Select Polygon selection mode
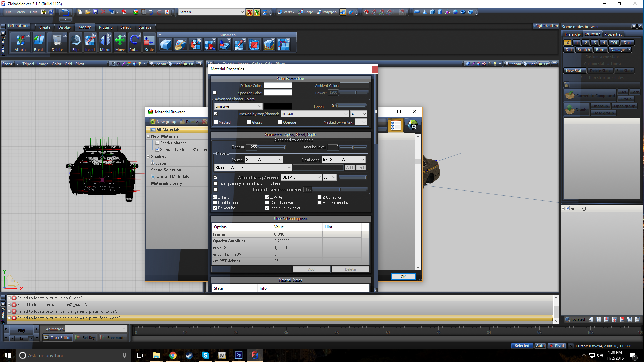Image resolution: width=644 pixels, height=362 pixels. point(326,12)
